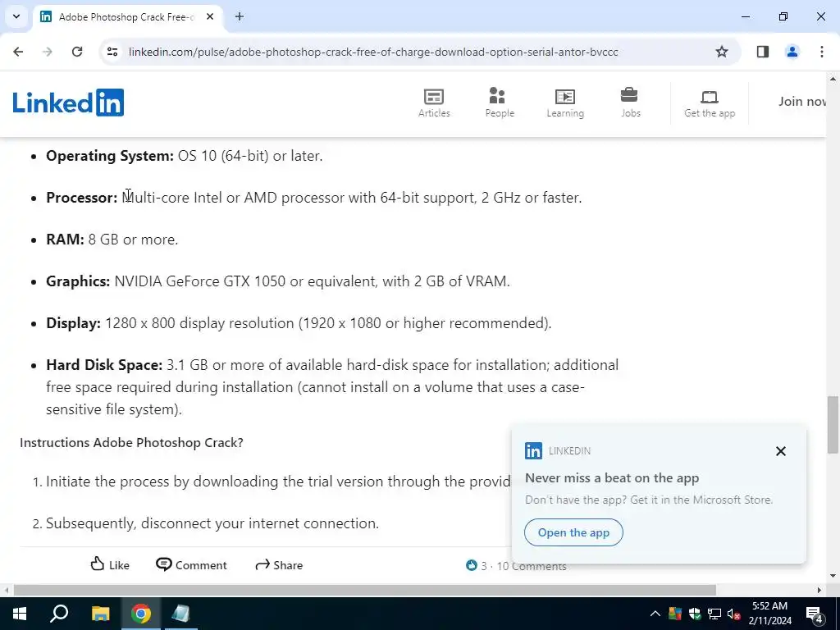Click the Join now button
Viewport: 840px width, 630px height.
pos(802,101)
